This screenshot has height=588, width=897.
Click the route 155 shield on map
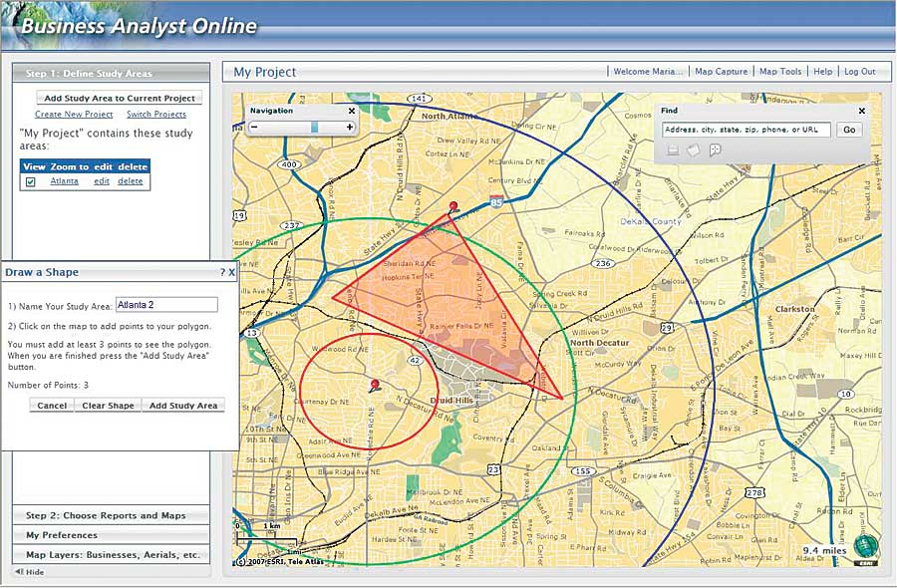[x=582, y=471]
